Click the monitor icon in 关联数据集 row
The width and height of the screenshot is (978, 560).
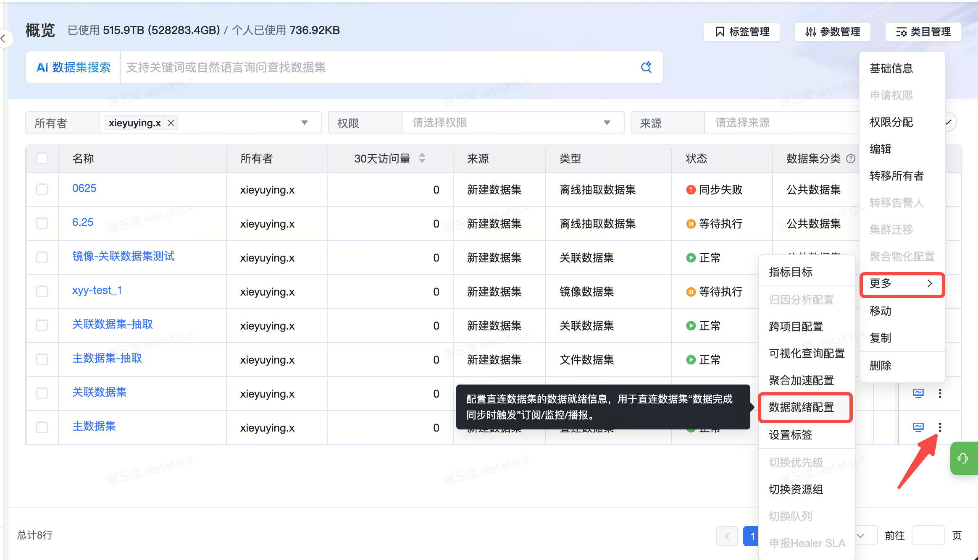click(918, 393)
